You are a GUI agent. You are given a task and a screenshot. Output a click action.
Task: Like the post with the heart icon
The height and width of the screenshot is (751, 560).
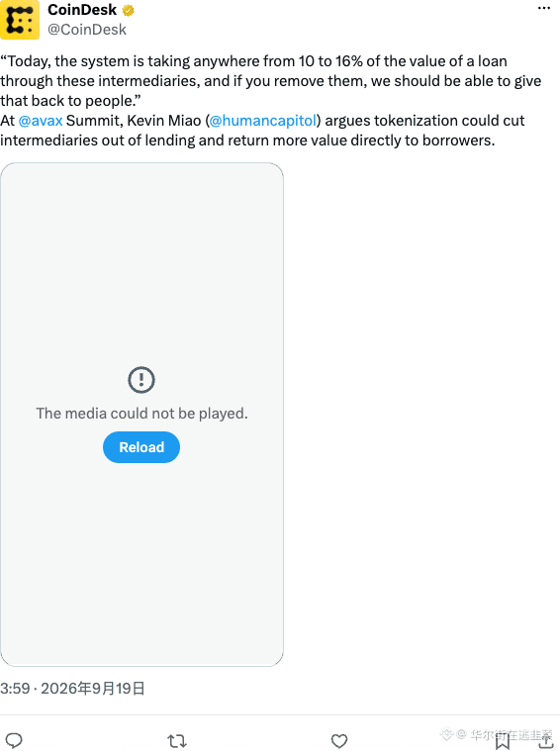[x=339, y=741]
